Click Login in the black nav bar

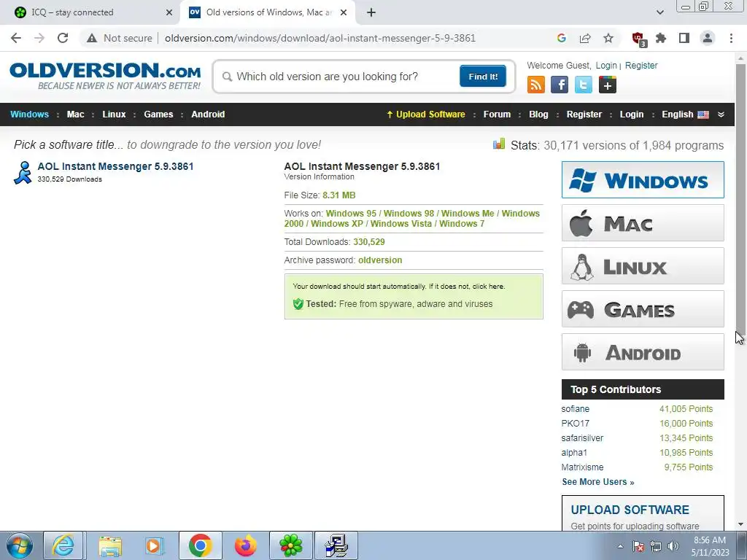tap(632, 114)
